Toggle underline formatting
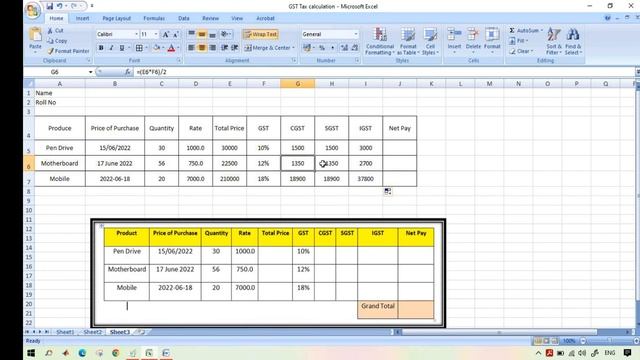 click(x=122, y=48)
